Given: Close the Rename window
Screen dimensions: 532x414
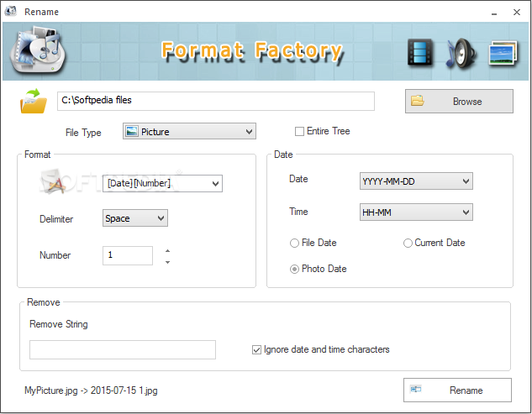Looking at the screenshot, I should click(x=516, y=13).
